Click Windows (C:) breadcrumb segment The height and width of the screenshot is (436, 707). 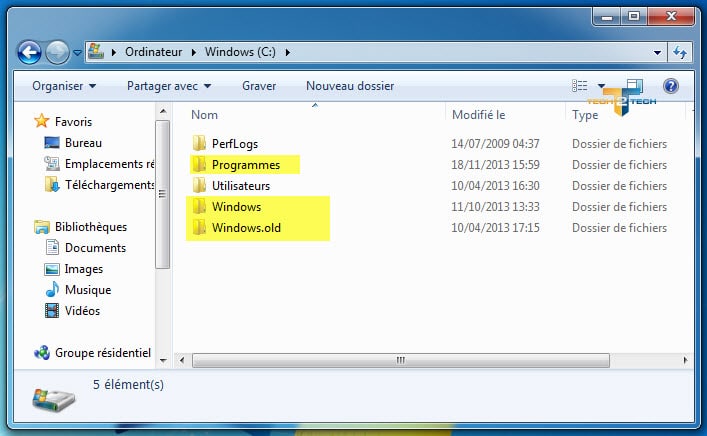click(x=240, y=52)
